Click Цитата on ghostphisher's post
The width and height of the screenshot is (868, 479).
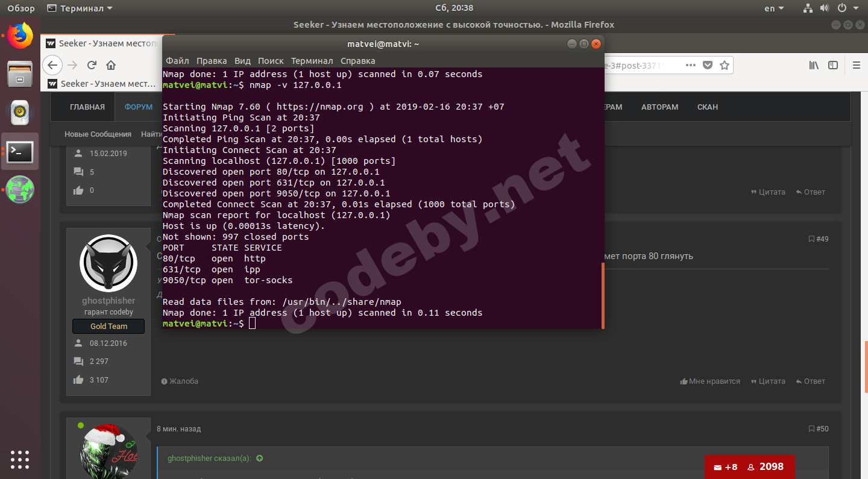[768, 381]
